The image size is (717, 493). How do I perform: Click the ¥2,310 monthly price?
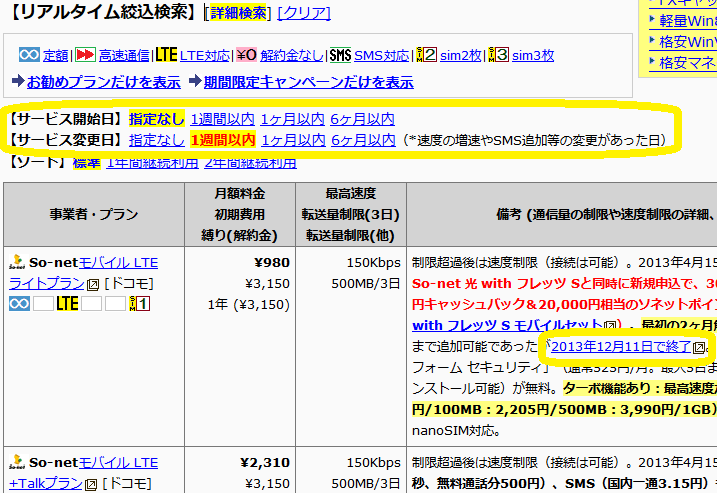click(x=265, y=463)
